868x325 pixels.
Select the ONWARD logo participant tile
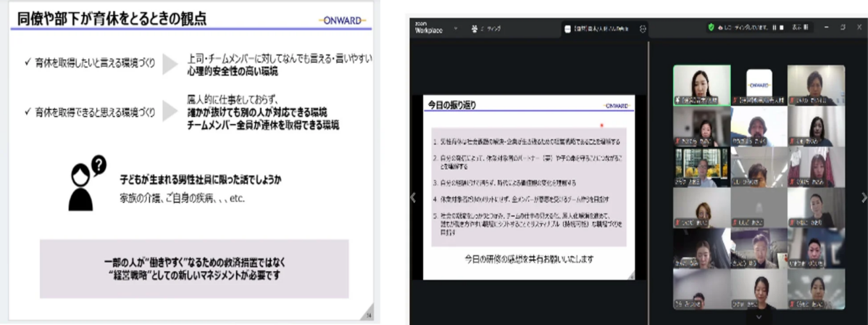point(759,85)
